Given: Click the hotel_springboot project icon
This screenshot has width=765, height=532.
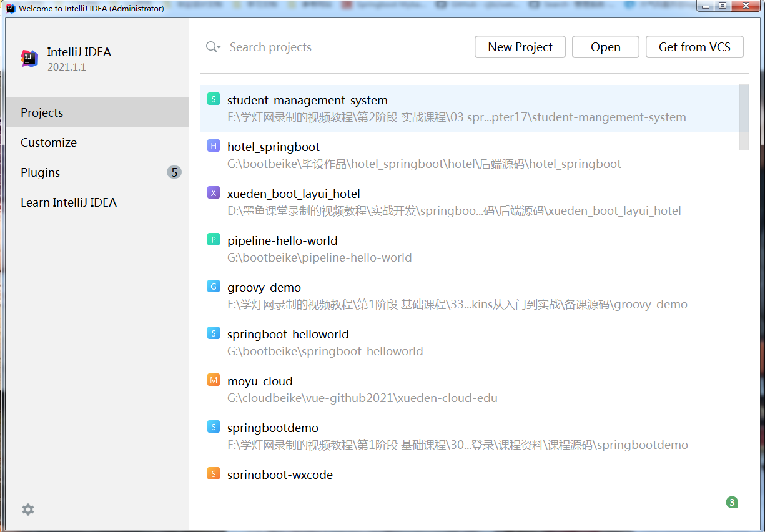Looking at the screenshot, I should (x=214, y=146).
